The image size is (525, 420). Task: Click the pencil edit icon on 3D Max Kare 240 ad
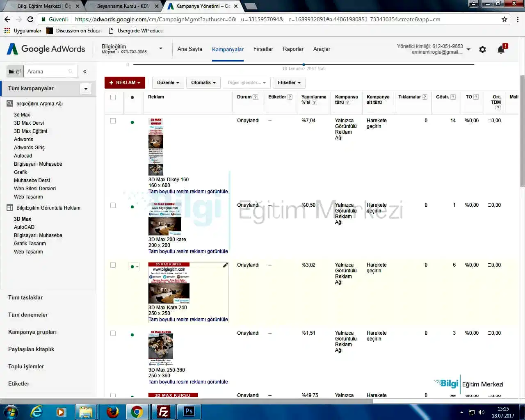coord(225,265)
